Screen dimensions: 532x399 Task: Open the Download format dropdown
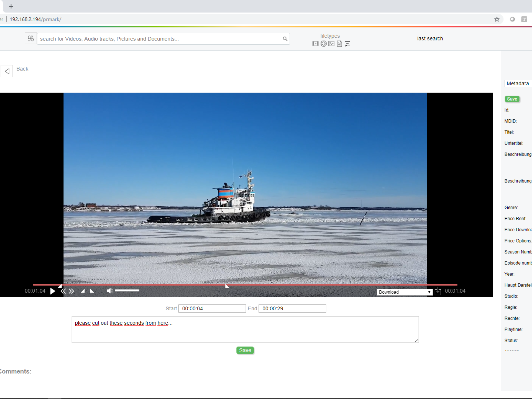coord(405,292)
